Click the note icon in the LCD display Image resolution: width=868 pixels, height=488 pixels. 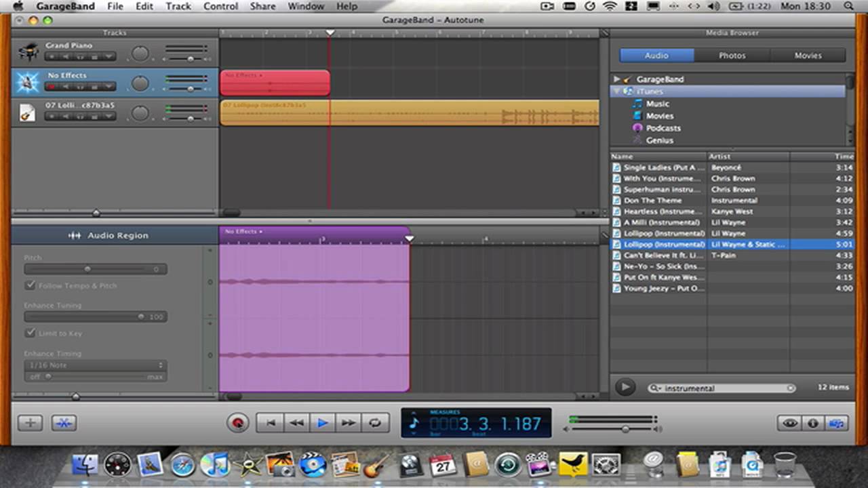[x=414, y=424]
